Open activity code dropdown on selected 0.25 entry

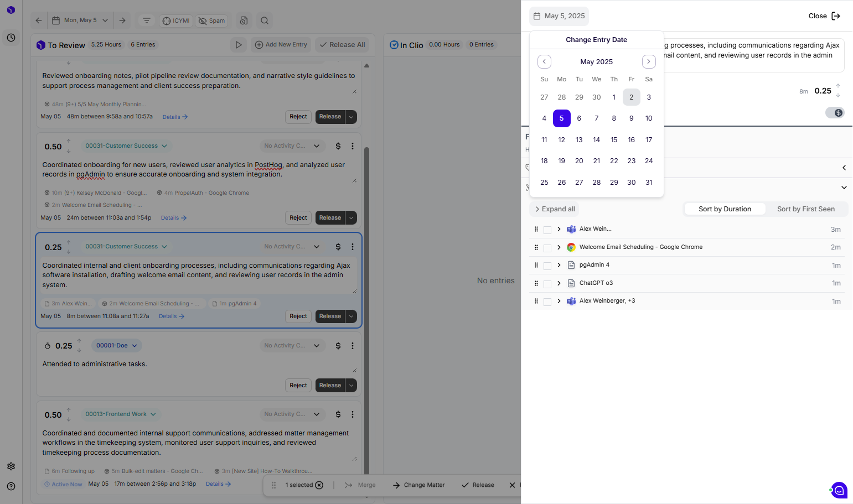tap(292, 247)
